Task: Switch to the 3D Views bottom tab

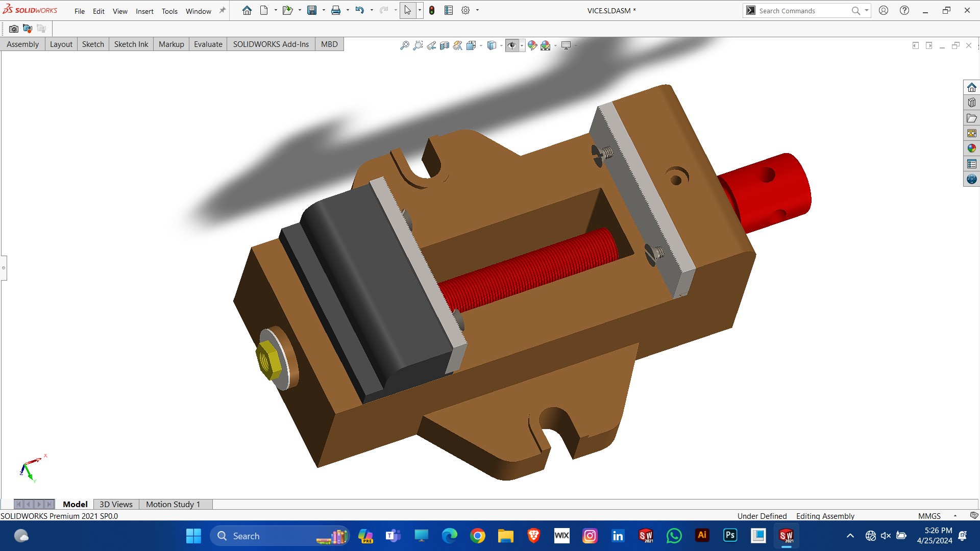Action: click(116, 504)
